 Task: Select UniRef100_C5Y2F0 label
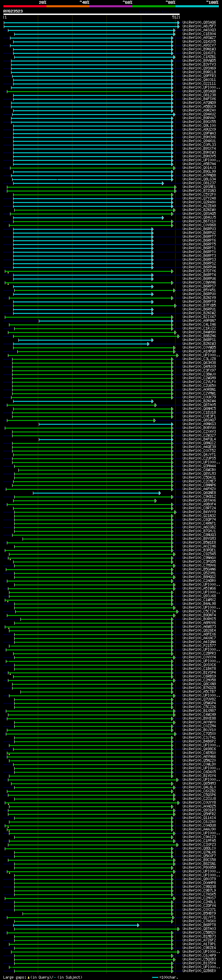coord(199,194)
